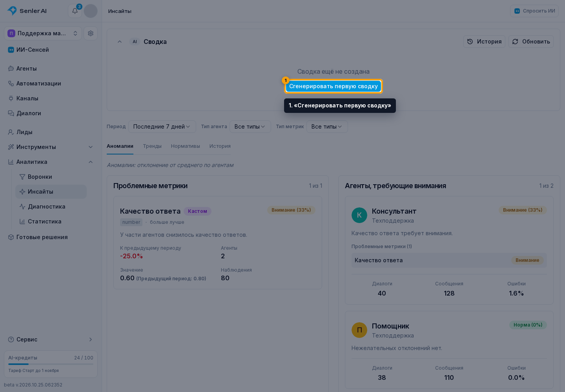Open summary История button
The height and width of the screenshot is (392, 565).
[x=484, y=42]
